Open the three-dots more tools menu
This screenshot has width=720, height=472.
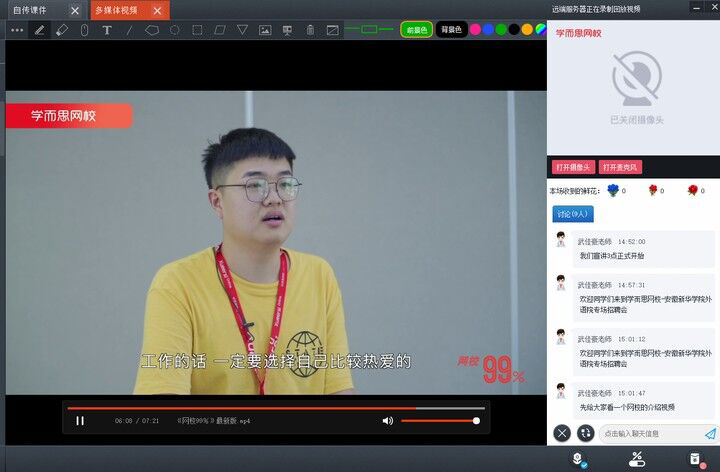(x=17, y=30)
